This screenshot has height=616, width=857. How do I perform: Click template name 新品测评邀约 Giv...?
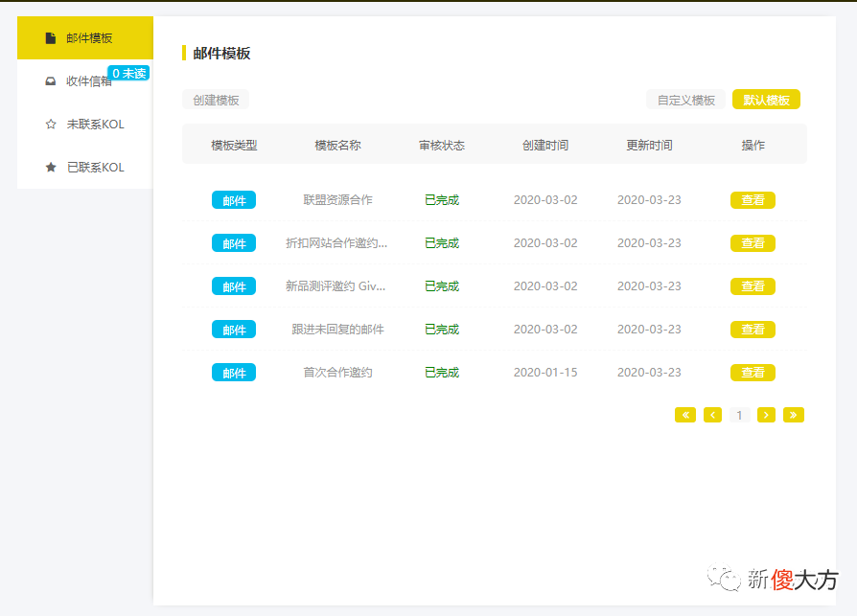[336, 286]
